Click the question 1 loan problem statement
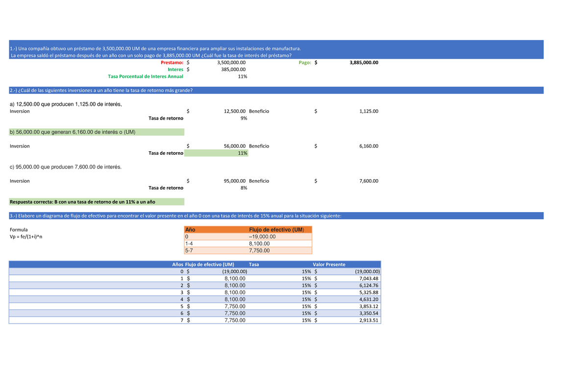Viewport: 588px width, 380px height. 276,49
